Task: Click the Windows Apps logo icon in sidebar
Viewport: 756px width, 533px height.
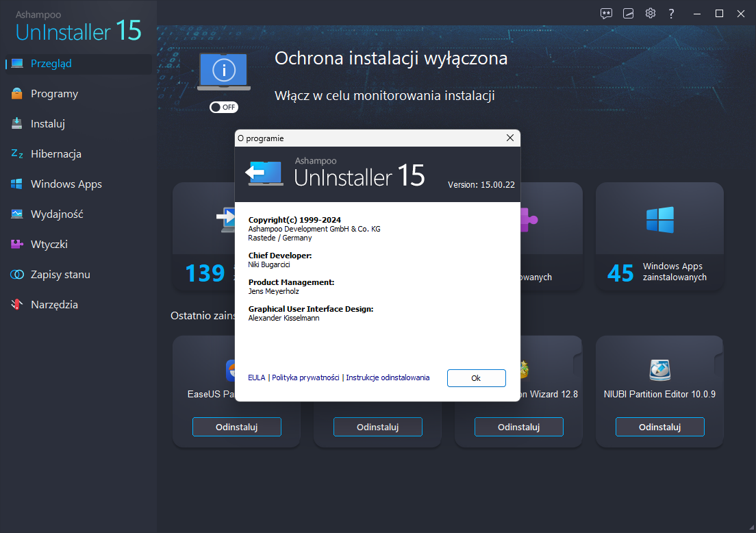Action: coord(17,184)
